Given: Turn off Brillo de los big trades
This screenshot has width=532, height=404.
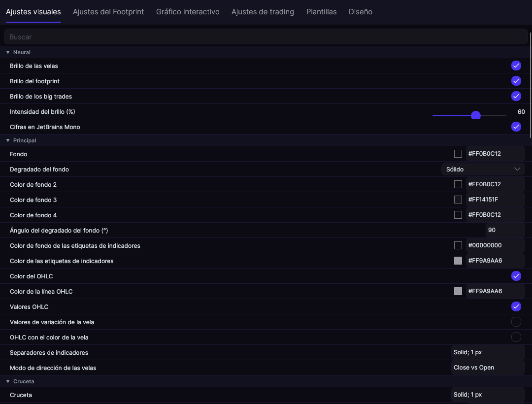Looking at the screenshot, I should (516, 97).
